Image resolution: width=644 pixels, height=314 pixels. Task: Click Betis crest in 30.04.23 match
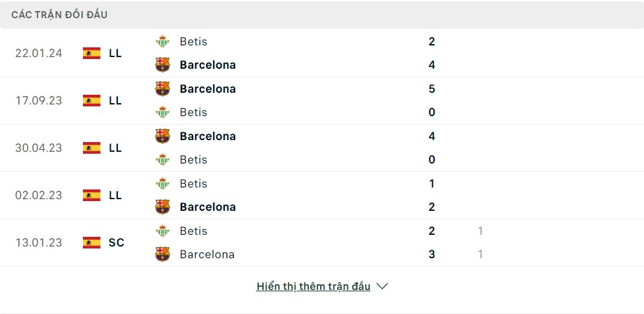(162, 160)
